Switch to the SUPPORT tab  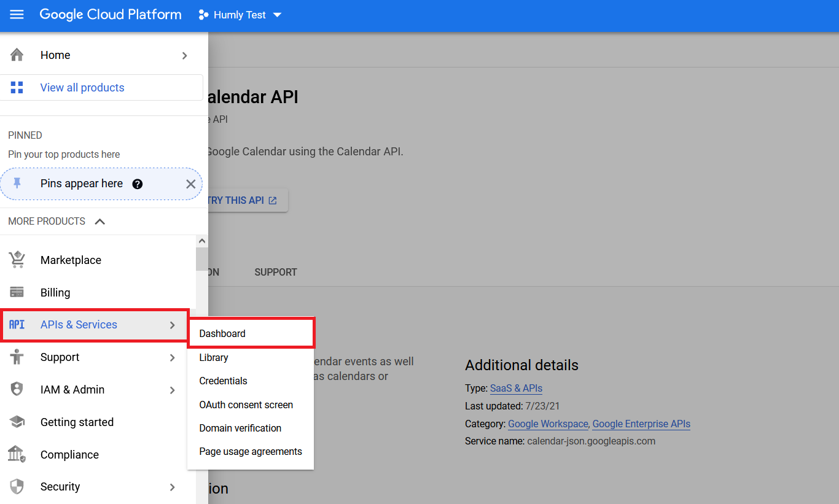click(275, 272)
